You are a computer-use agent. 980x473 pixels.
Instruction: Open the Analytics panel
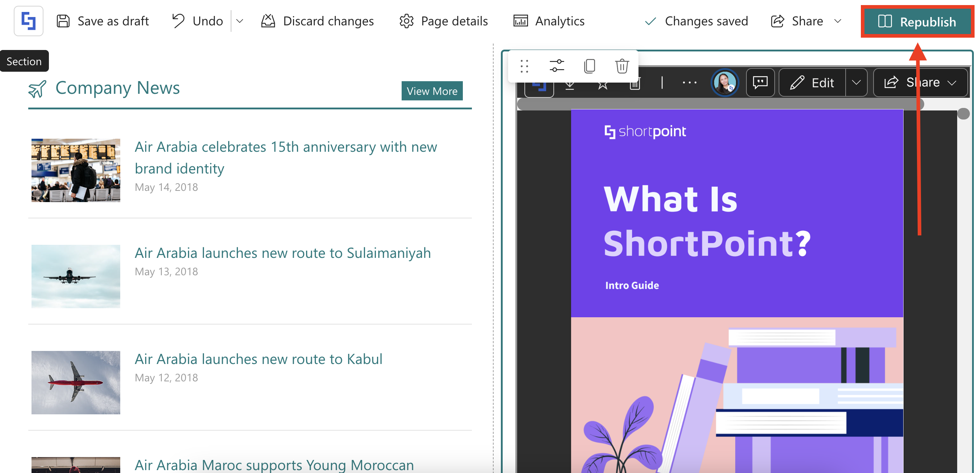549,21
